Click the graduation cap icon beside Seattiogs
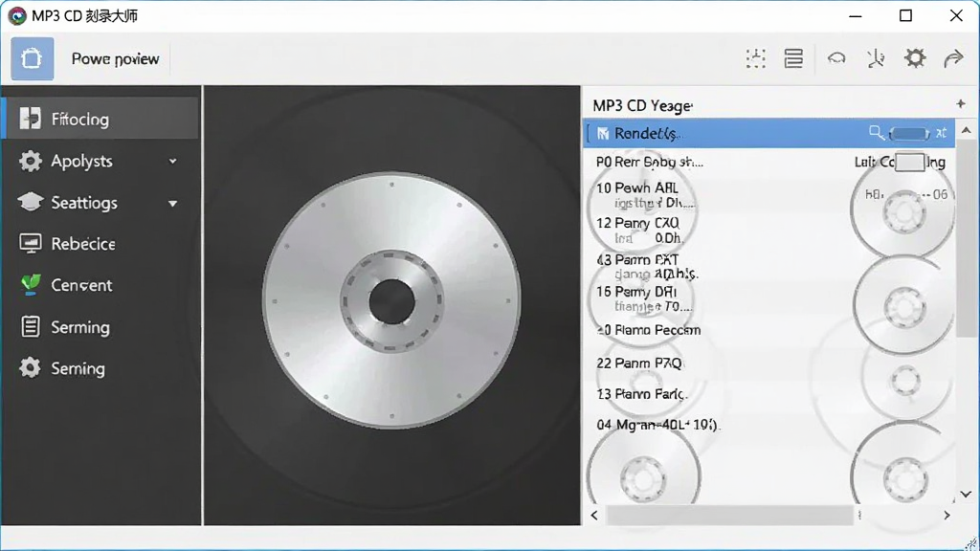Image resolution: width=980 pixels, height=551 pixels. click(x=30, y=202)
